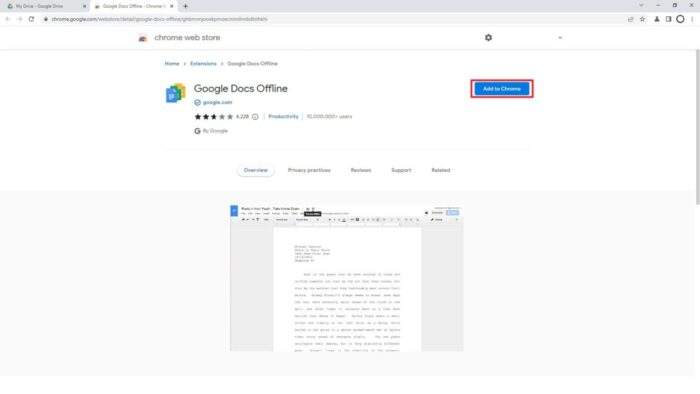The image size is (700, 394).
Task: Click the Add to Chrome button
Action: click(x=501, y=89)
